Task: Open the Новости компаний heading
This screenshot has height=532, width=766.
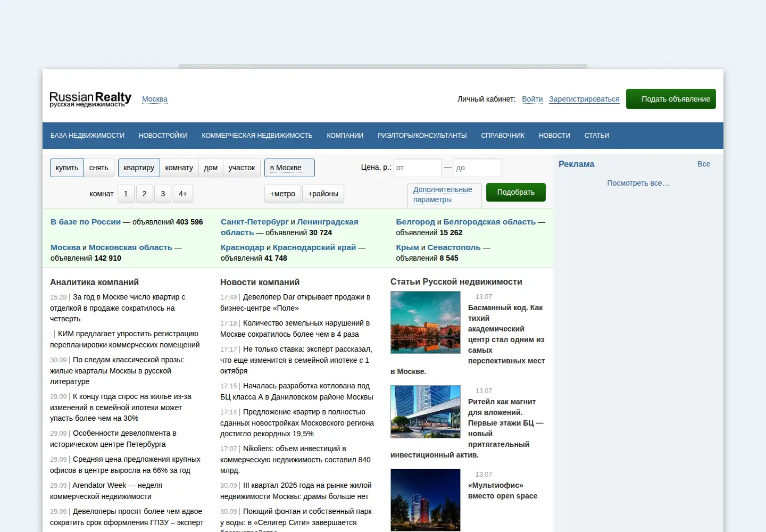Action: (260, 282)
